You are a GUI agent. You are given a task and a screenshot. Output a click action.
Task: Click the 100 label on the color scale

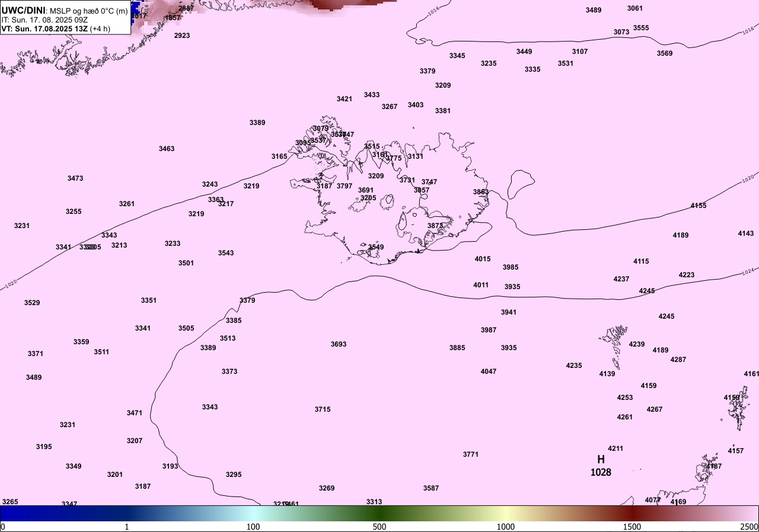[253, 527]
